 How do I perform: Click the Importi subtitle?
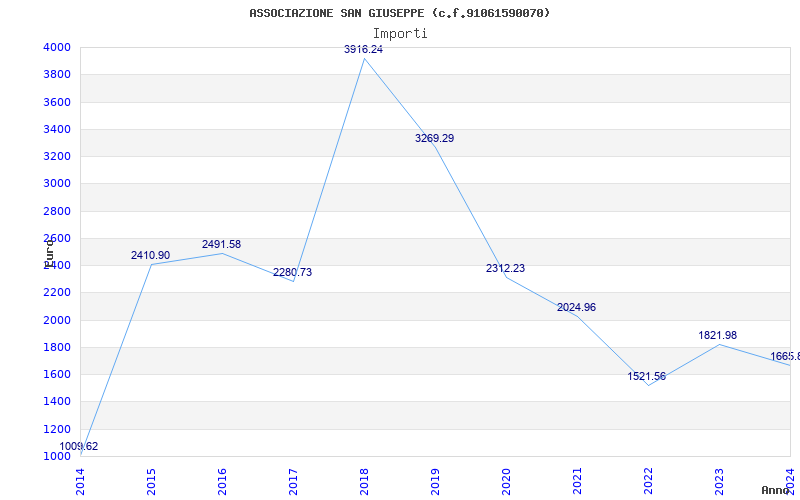[x=400, y=34]
